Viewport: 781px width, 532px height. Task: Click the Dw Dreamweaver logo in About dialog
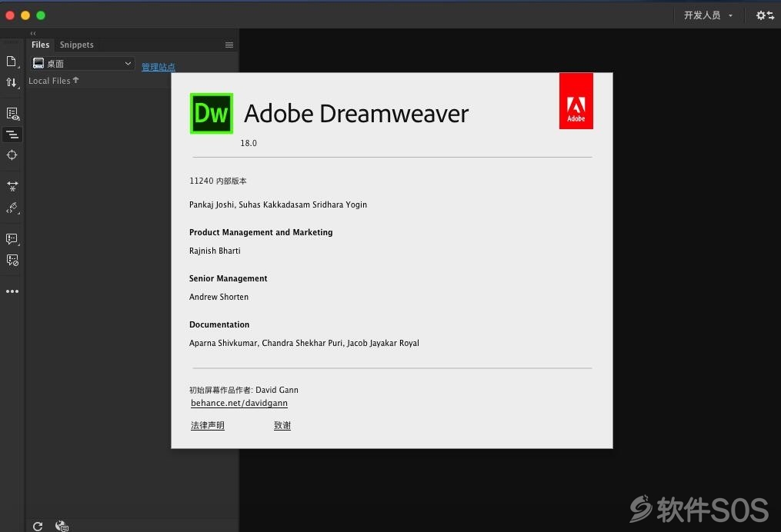[x=212, y=114]
